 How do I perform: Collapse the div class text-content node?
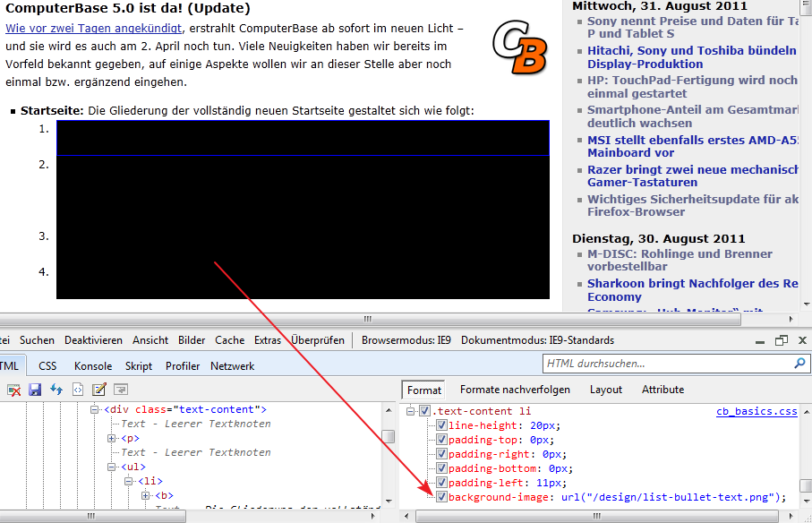(x=94, y=409)
